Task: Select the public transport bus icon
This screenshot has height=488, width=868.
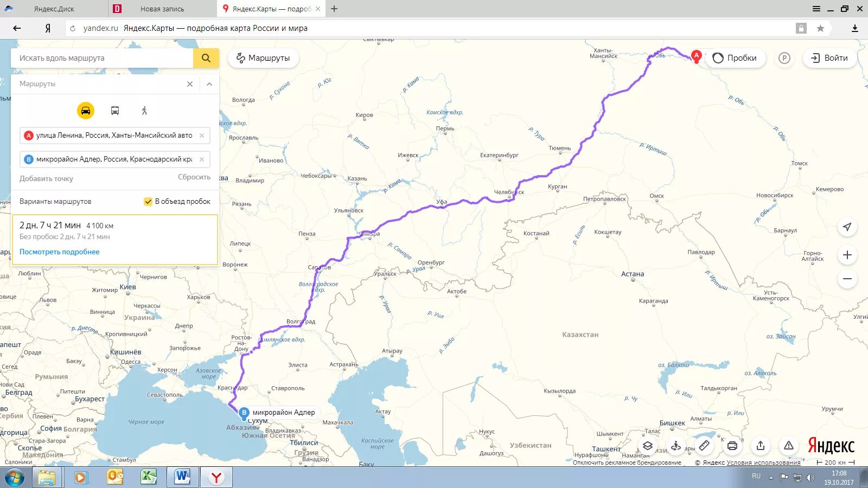Action: pyautogui.click(x=115, y=111)
